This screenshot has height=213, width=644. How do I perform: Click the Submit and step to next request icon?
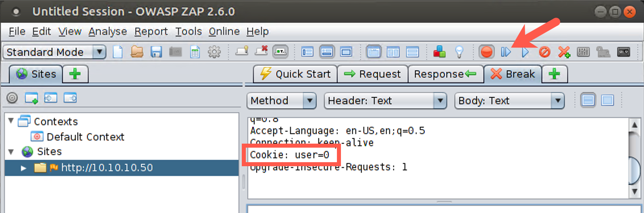506,52
